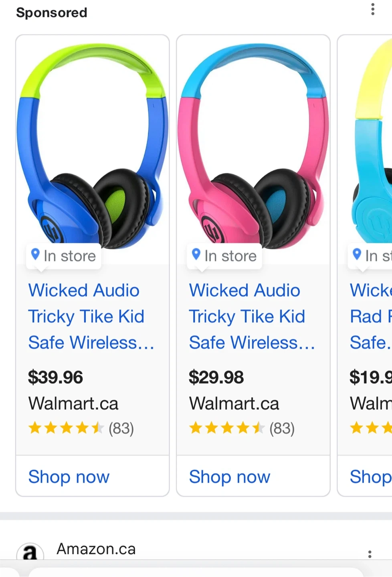
Task: Tap Walmart.ca seller under $39.96 price
Action: pyautogui.click(x=73, y=403)
